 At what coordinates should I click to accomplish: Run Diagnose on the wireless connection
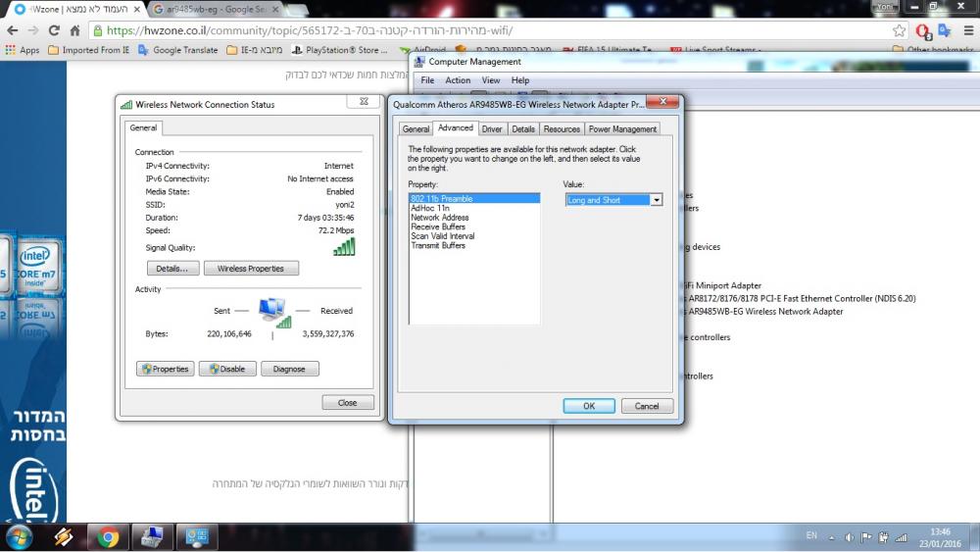pos(289,369)
